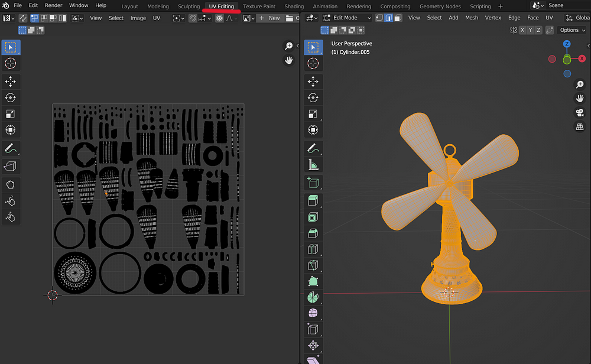
Task: Select the Cursor tool in the UV editor toolbar
Action: [x=11, y=63]
